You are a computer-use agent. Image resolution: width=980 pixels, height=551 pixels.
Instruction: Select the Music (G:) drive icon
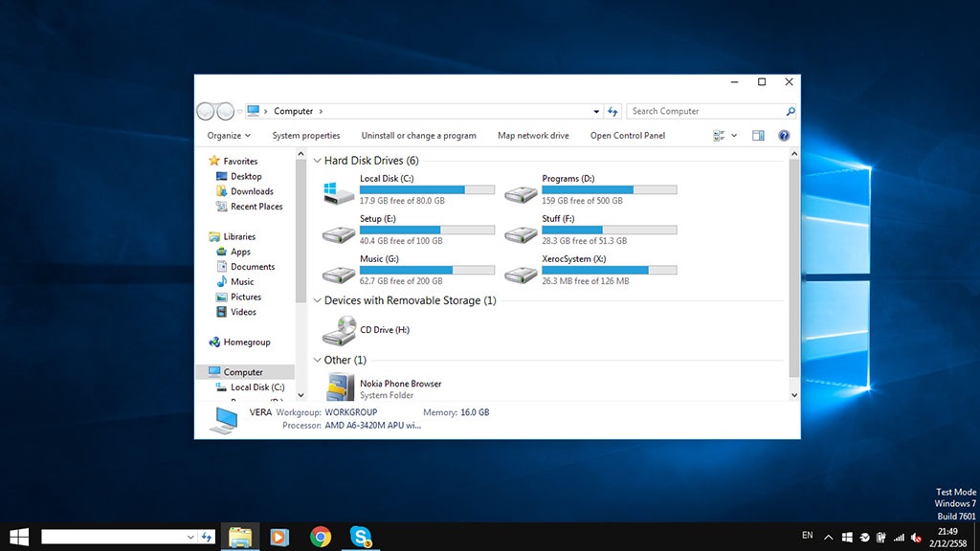click(x=338, y=275)
